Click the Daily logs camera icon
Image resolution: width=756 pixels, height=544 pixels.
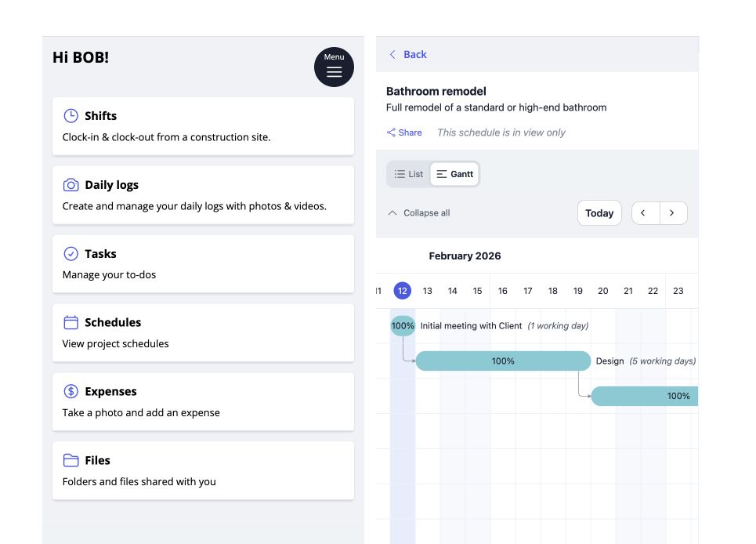tap(71, 185)
